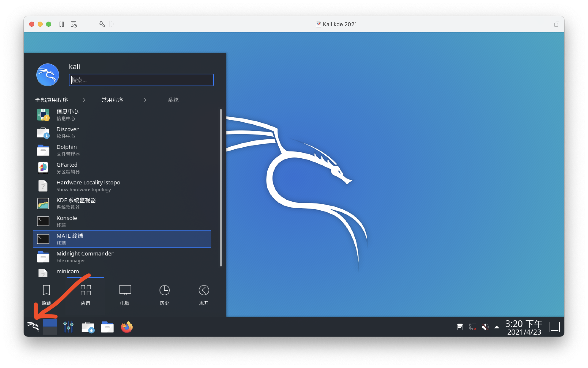Open Dolphin 文件管理器 menu entry

(122, 150)
